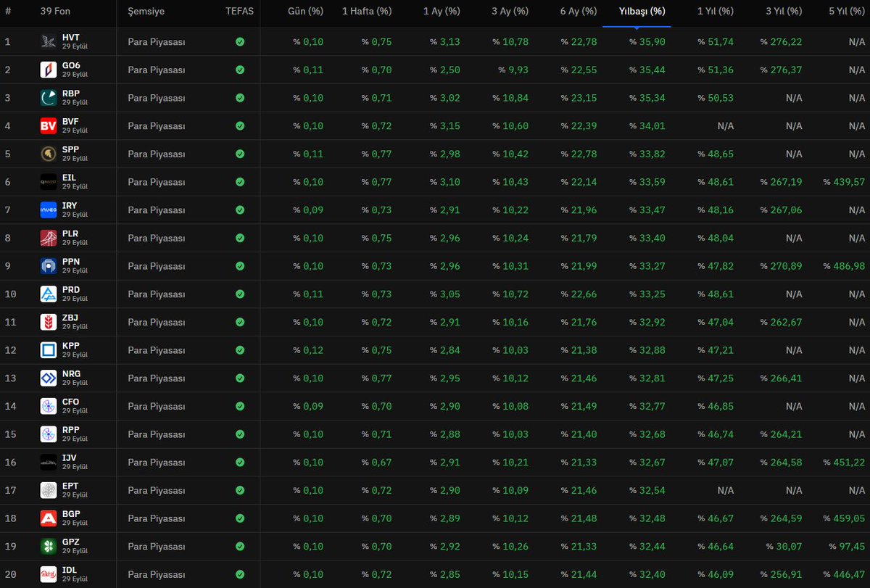Select the PLR fund logo icon
This screenshot has width=870, height=588.
click(49, 238)
